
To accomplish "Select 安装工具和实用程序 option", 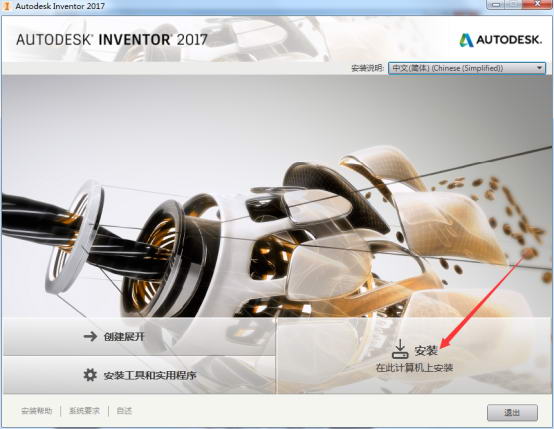I will [139, 375].
